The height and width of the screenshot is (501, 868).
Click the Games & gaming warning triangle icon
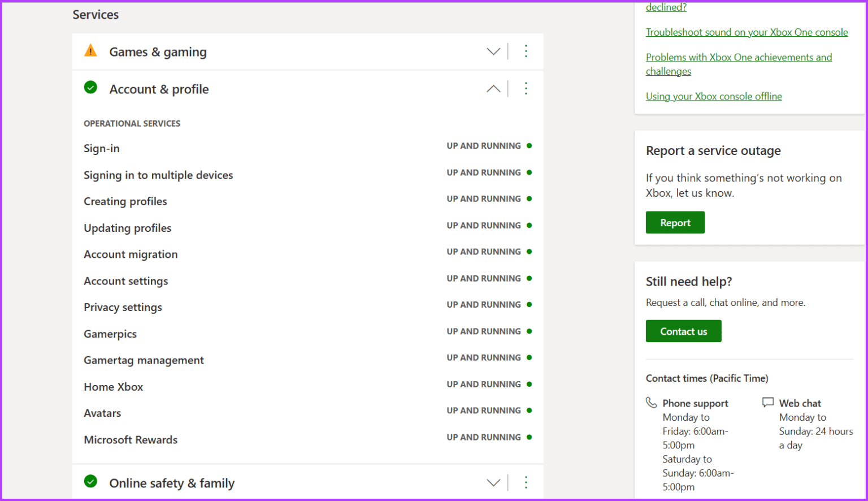[x=90, y=51]
